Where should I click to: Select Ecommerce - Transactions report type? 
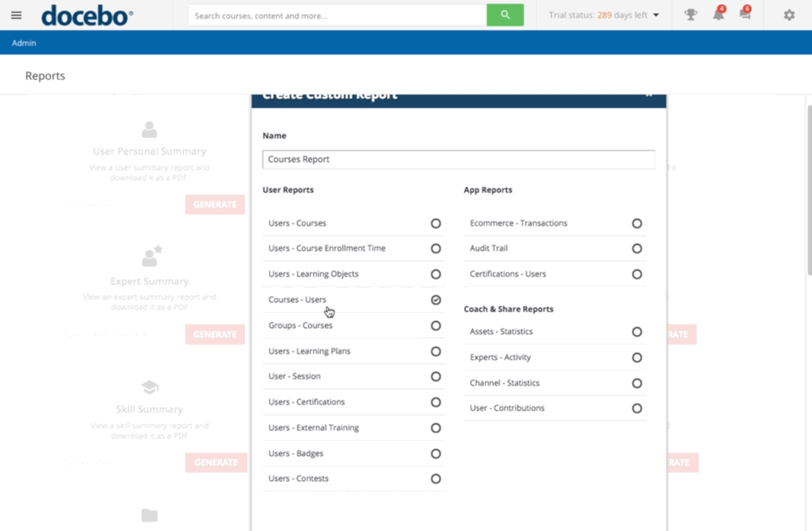[636, 223]
